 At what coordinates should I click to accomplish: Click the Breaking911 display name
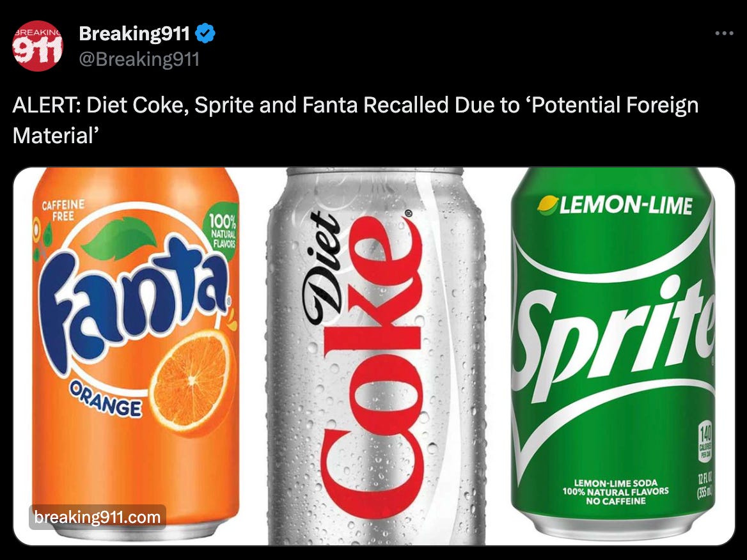click(x=134, y=33)
